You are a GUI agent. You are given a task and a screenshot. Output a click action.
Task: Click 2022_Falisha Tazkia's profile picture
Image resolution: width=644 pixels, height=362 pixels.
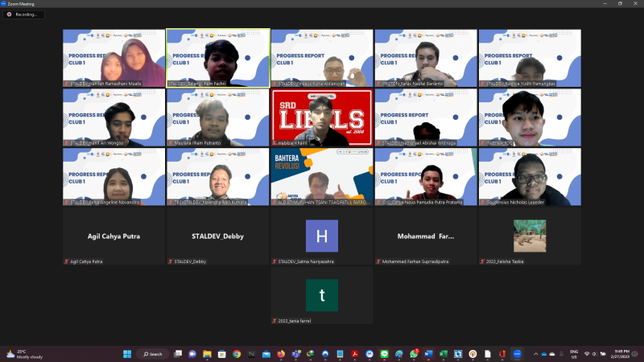point(530,236)
